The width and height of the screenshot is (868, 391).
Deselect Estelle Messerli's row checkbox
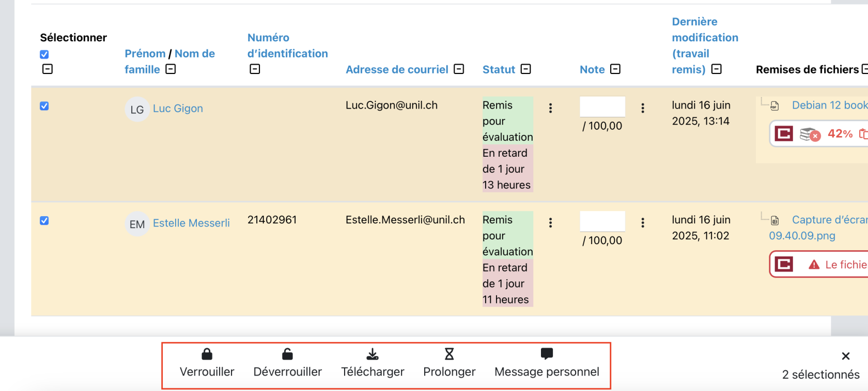tap(44, 221)
